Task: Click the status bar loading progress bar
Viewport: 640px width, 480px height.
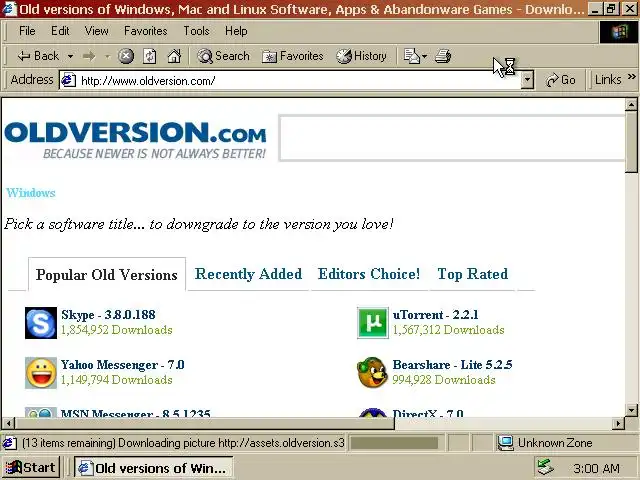Action: pyautogui.click(x=394, y=443)
